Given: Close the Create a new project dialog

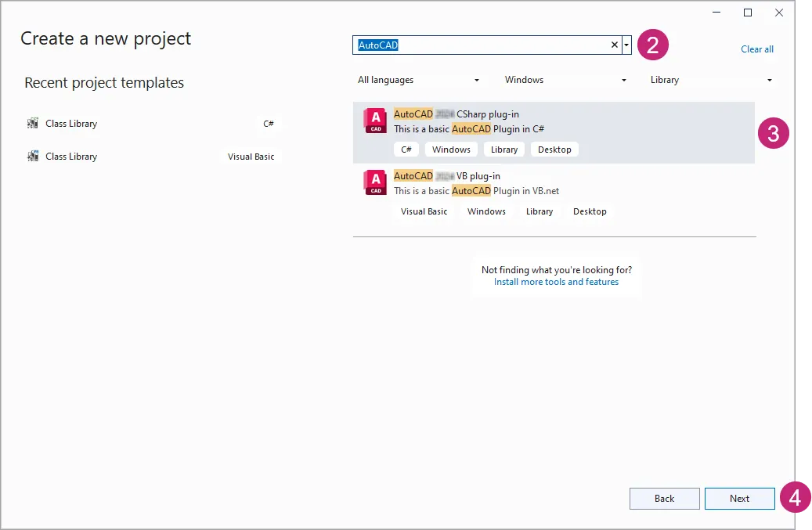Looking at the screenshot, I should (779, 13).
